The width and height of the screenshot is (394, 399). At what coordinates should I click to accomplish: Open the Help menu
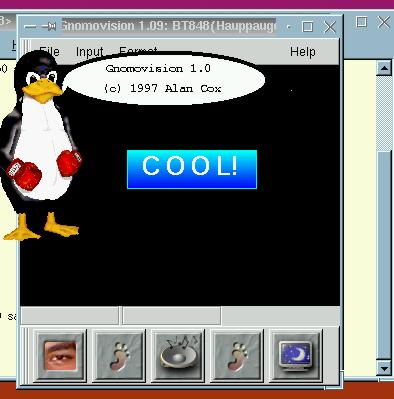point(303,52)
